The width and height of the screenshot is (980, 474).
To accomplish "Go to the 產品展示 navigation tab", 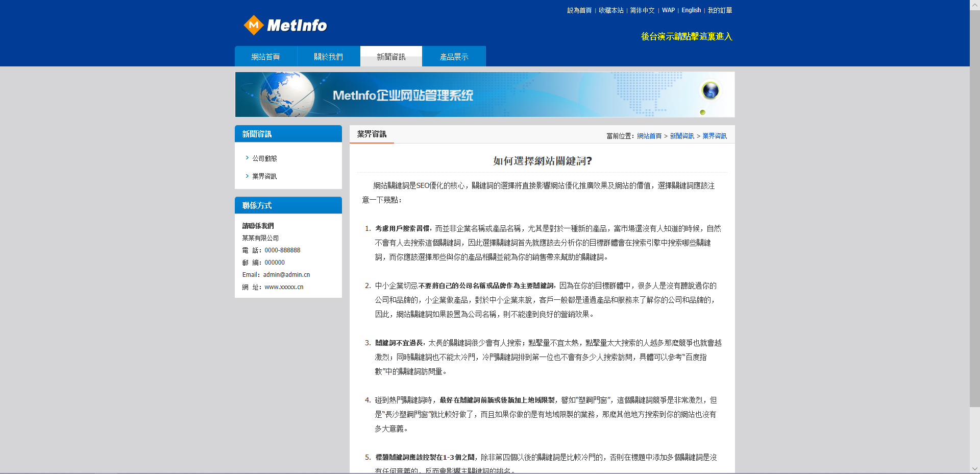I will pos(454,57).
